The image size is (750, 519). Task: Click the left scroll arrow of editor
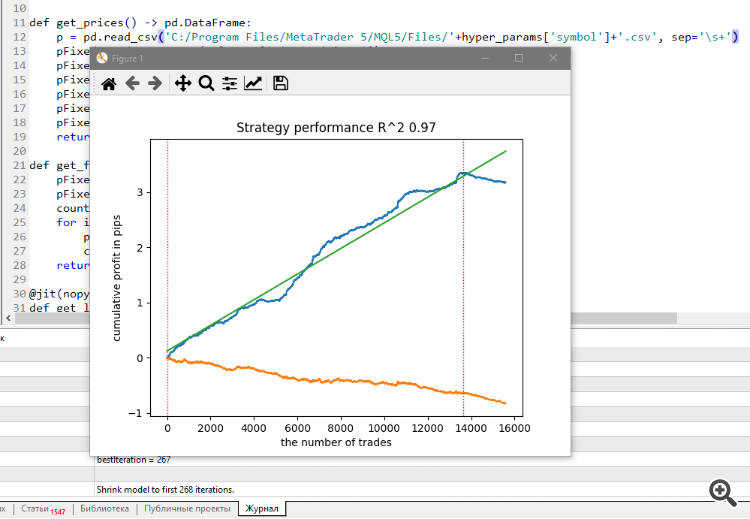pos(8,318)
